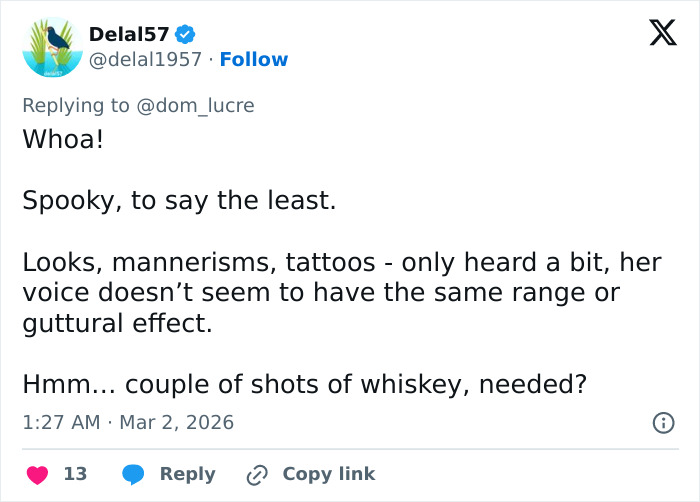Image resolution: width=700 pixels, height=502 pixels.
Task: Open the tweet info circle icon
Action: click(x=663, y=423)
